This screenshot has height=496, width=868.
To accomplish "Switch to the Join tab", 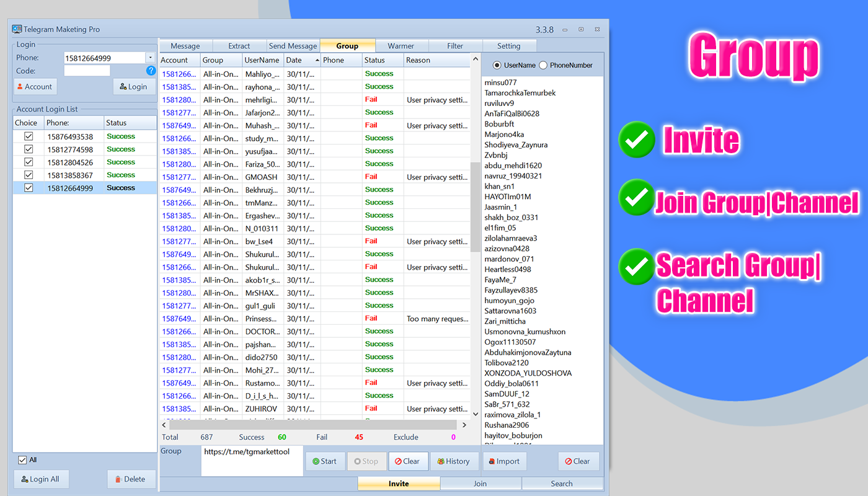I will [480, 484].
